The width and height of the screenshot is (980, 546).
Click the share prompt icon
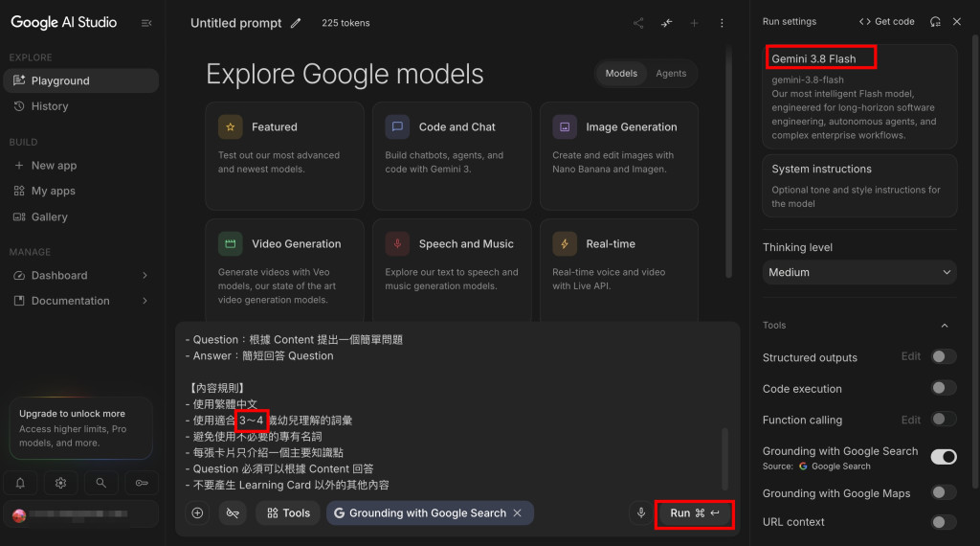click(x=638, y=23)
